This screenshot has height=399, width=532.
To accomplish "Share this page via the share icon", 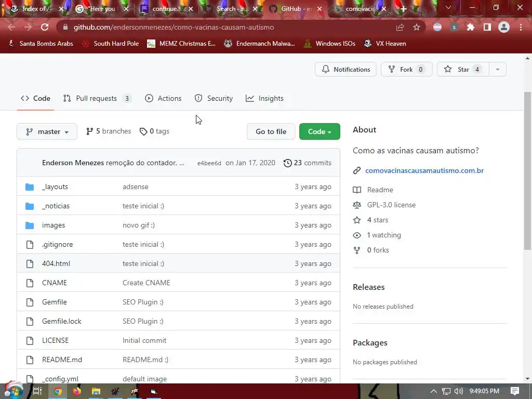I will [400, 27].
